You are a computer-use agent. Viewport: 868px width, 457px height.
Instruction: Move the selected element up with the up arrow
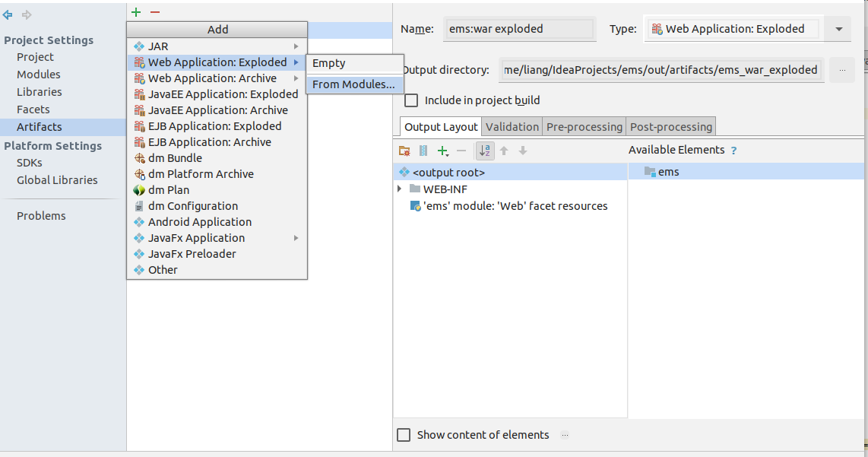[504, 151]
